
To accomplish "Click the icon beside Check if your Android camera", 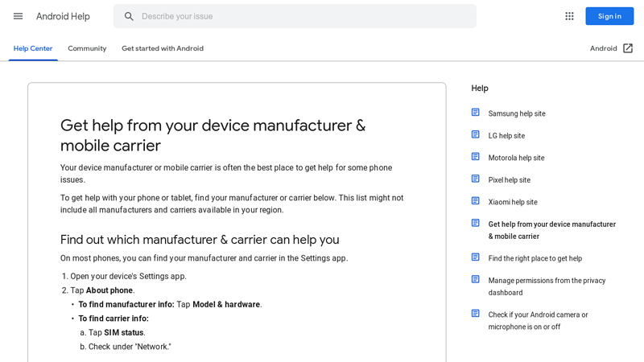I will coord(475,314).
